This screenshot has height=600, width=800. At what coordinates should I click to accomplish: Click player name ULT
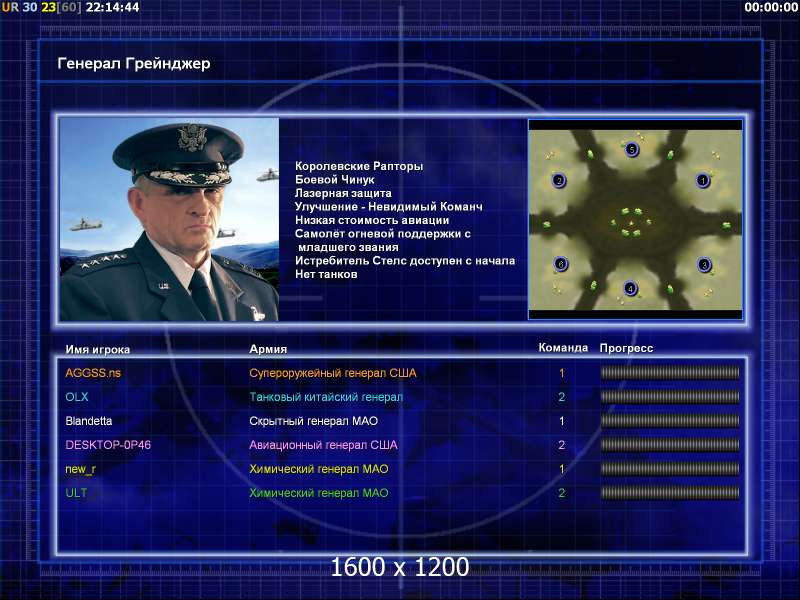pyautogui.click(x=76, y=493)
